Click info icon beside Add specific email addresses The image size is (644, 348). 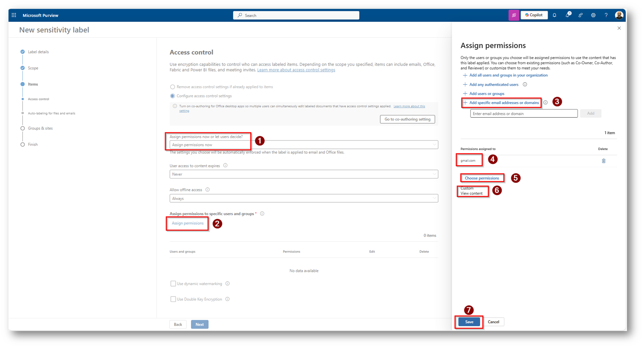[545, 103]
